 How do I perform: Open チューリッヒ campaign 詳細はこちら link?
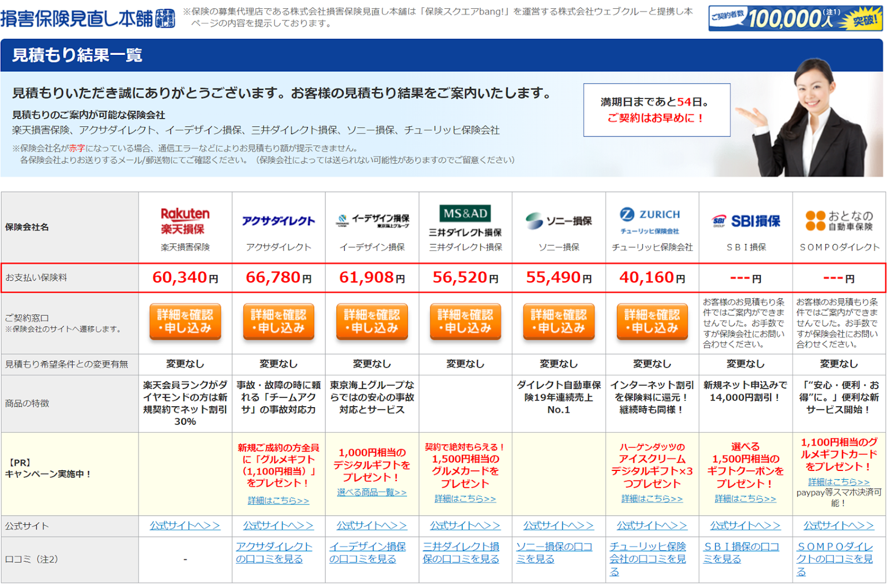(x=652, y=498)
